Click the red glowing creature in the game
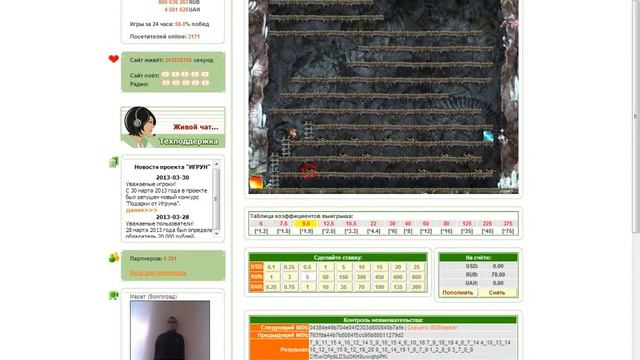Image resolution: width=640 pixels, height=360 pixels. (x=309, y=170)
